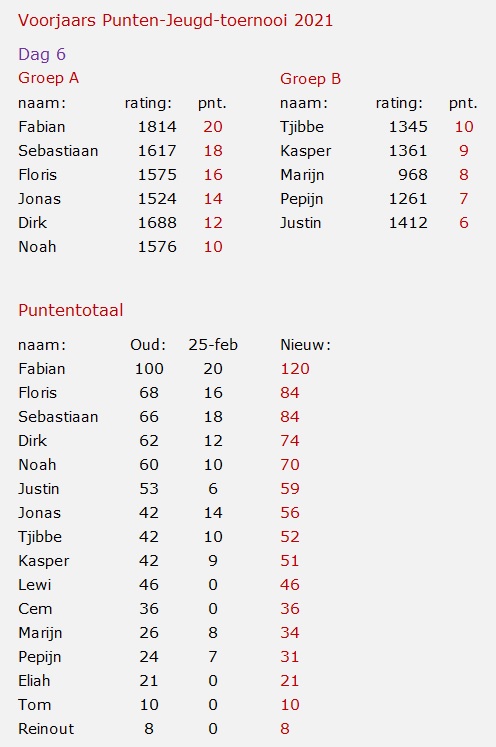Select the Oud: column header

[x=148, y=344]
